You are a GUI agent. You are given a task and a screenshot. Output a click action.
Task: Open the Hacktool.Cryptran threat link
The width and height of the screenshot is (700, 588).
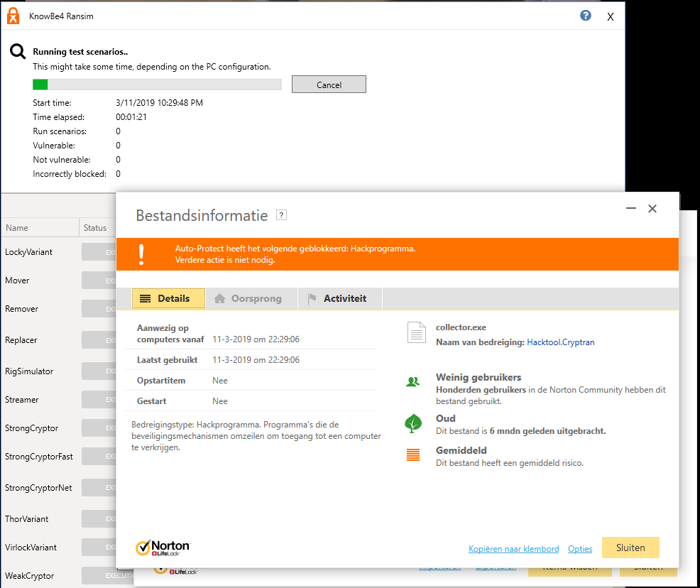coord(561,342)
